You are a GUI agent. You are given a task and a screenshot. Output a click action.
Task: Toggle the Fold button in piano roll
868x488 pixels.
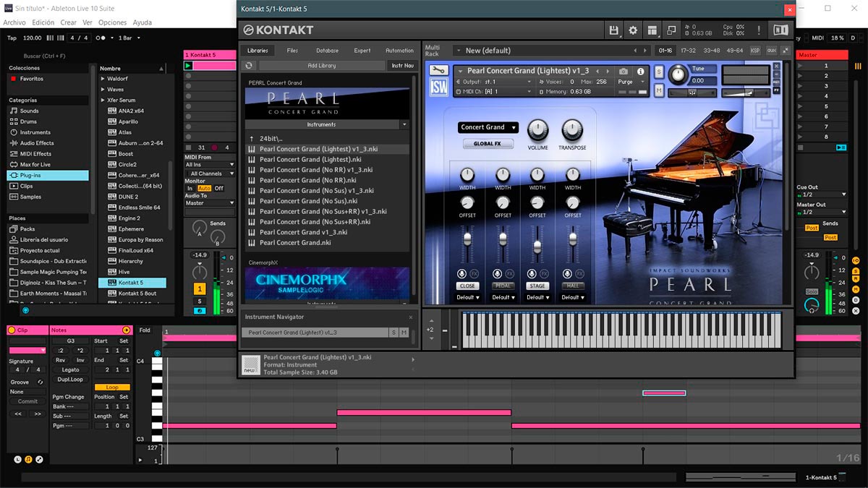145,330
